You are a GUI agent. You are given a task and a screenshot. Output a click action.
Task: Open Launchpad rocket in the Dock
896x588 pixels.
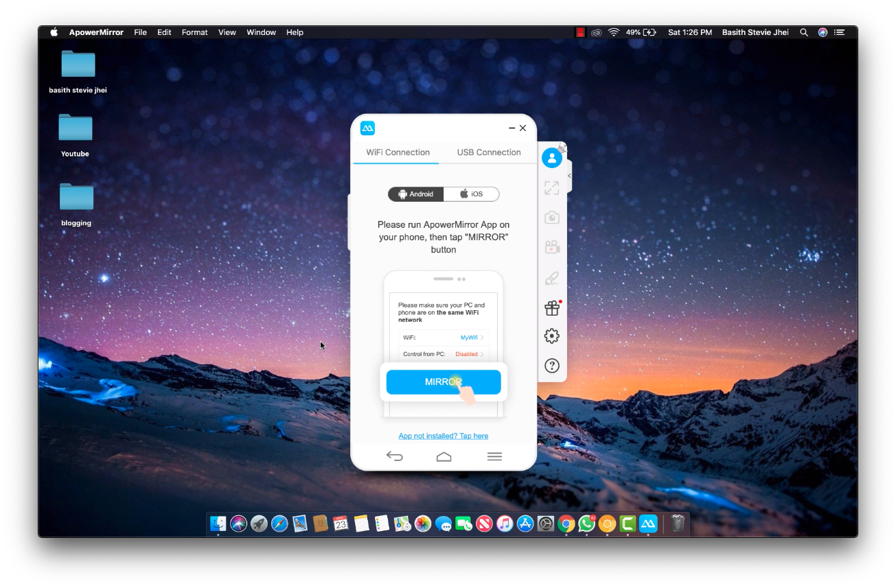(x=259, y=524)
